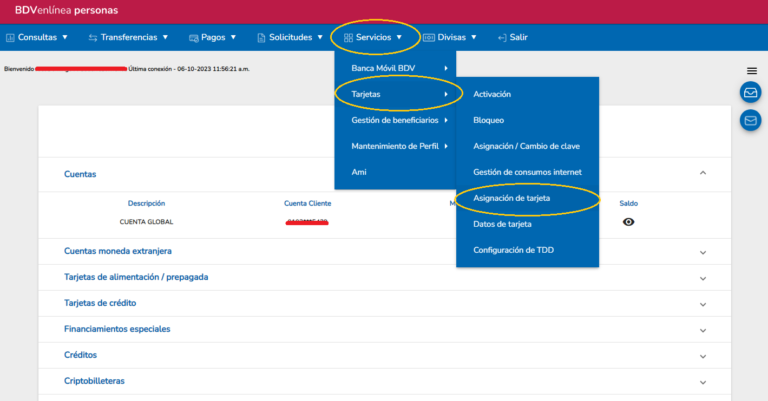Click the Última conexión timestamp text

tap(189, 69)
